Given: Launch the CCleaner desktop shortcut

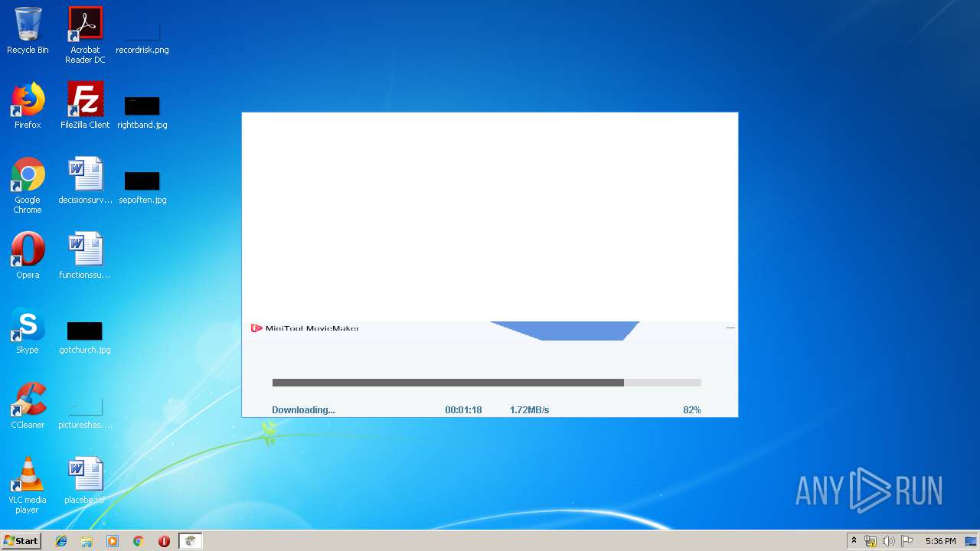Looking at the screenshot, I should point(28,406).
